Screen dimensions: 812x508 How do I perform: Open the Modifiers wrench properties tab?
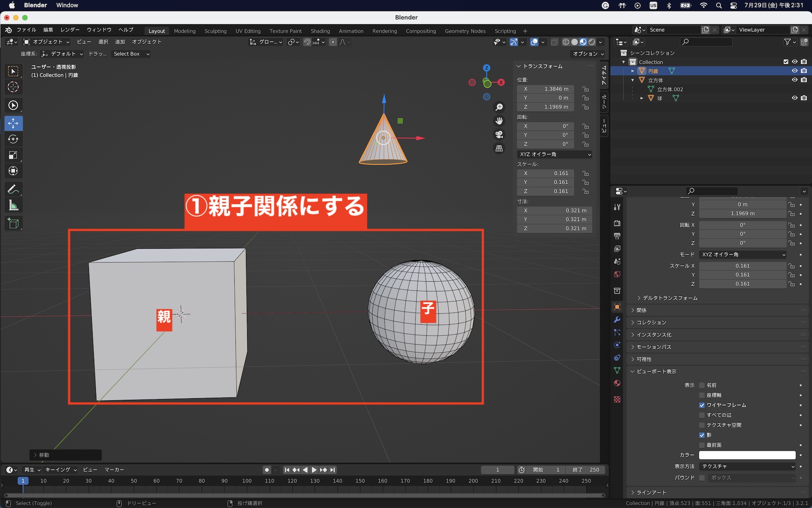pyautogui.click(x=617, y=320)
